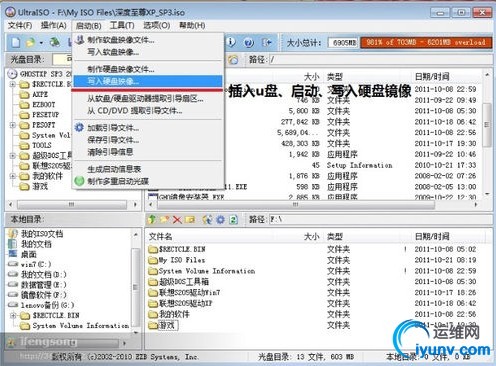Select 清除引导信息 menu entry
496x366 pixels.
coord(148,152)
